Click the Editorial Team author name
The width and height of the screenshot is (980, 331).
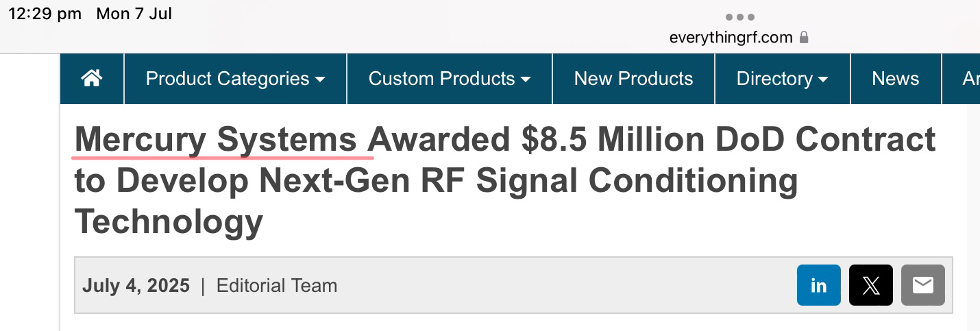pyautogui.click(x=277, y=286)
